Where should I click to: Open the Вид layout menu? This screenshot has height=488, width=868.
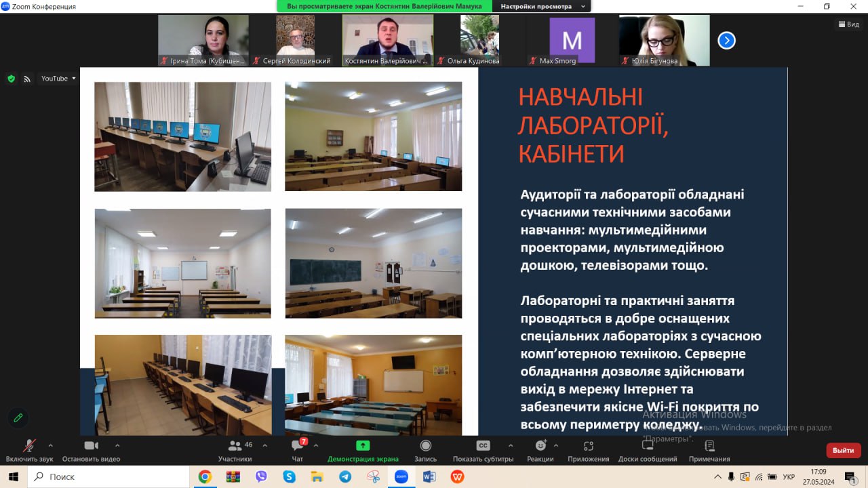(x=848, y=24)
